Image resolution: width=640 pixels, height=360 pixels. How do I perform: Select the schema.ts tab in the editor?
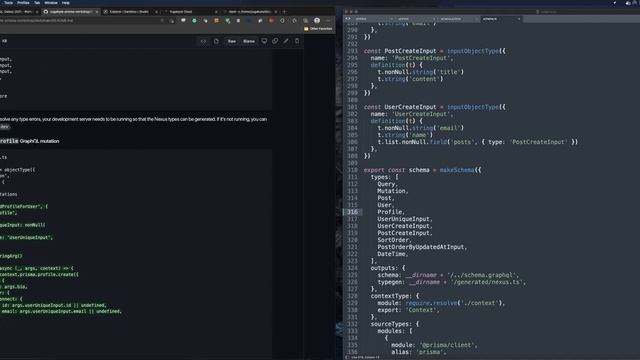pos(500,19)
